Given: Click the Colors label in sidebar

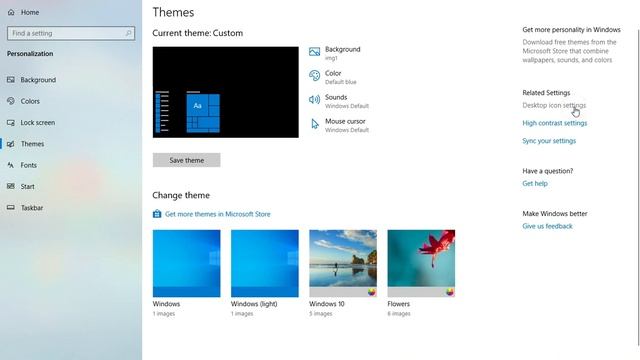Looking at the screenshot, I should pos(30,101).
